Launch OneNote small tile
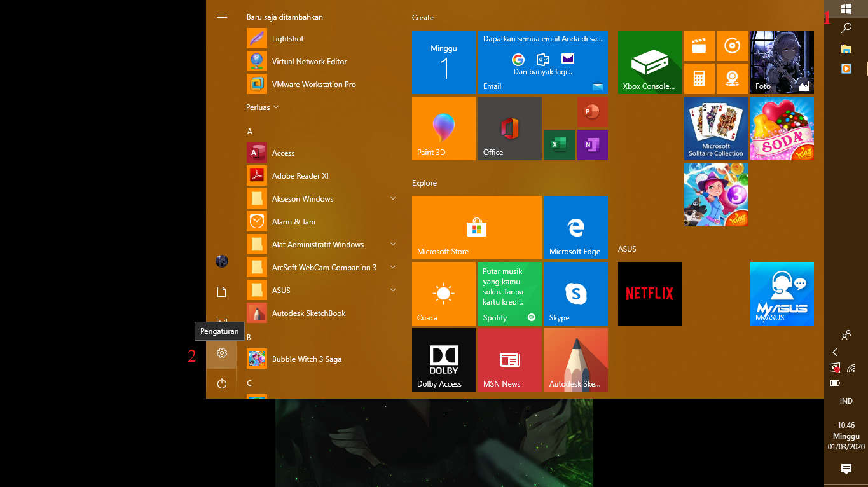Image resolution: width=868 pixels, height=487 pixels. tap(593, 145)
